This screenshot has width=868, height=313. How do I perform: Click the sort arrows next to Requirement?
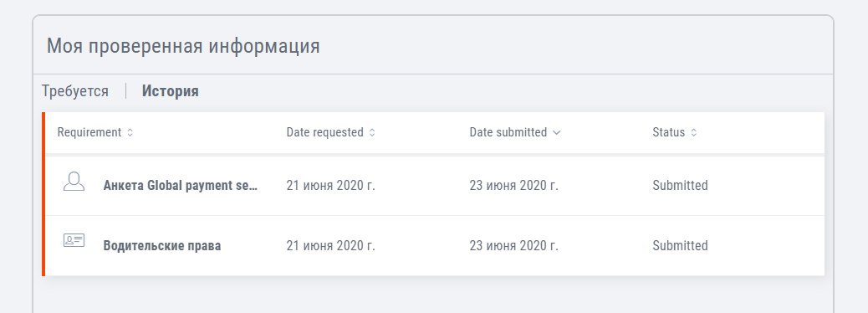[130, 133]
